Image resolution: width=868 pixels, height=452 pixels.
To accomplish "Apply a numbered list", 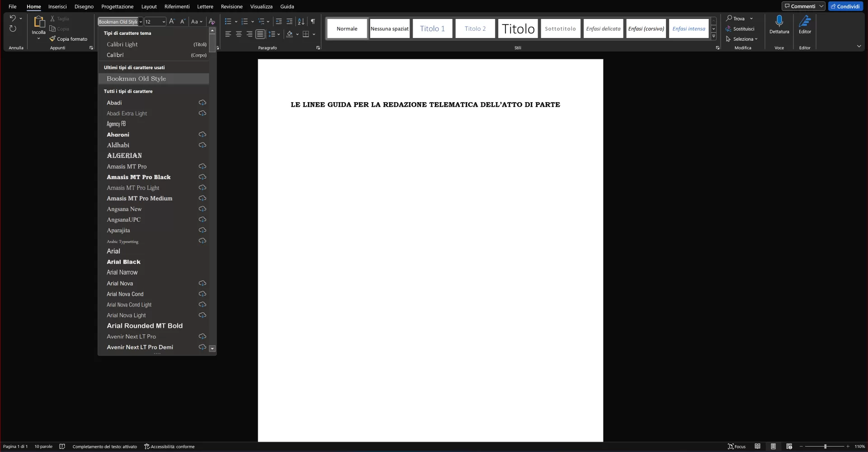I will pyautogui.click(x=245, y=21).
